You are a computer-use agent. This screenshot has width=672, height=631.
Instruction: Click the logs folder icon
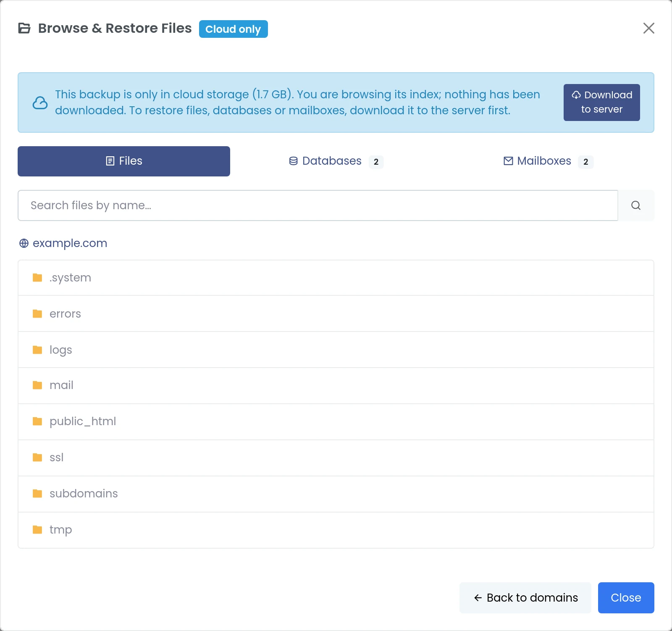pos(37,350)
